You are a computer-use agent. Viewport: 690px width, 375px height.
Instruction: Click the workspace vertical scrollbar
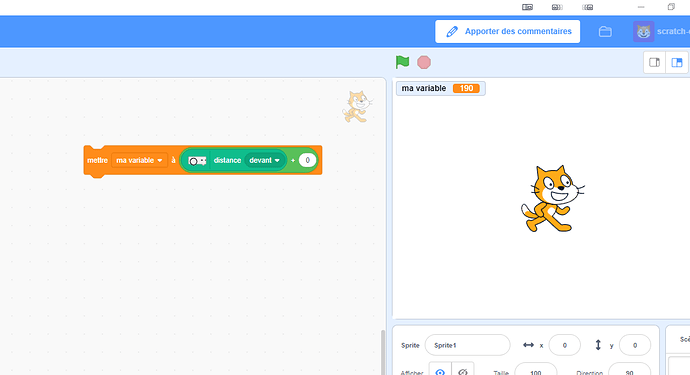[383, 352]
